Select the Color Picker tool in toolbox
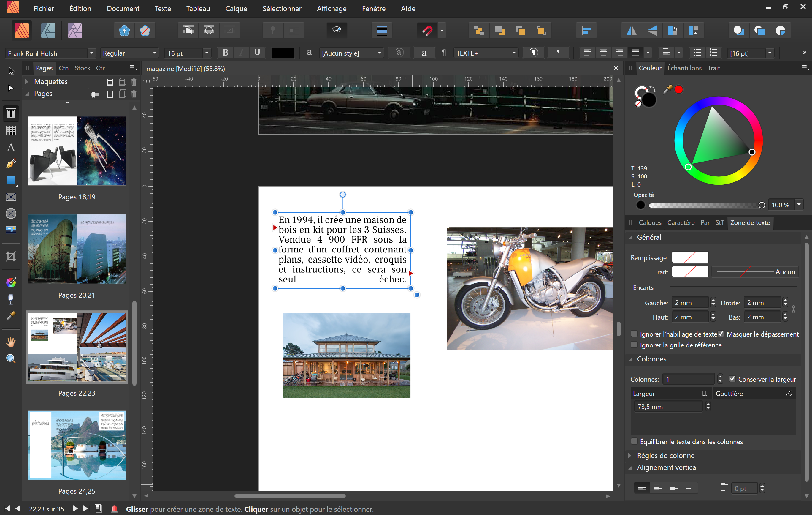This screenshot has width=812, height=515. pos(11,316)
